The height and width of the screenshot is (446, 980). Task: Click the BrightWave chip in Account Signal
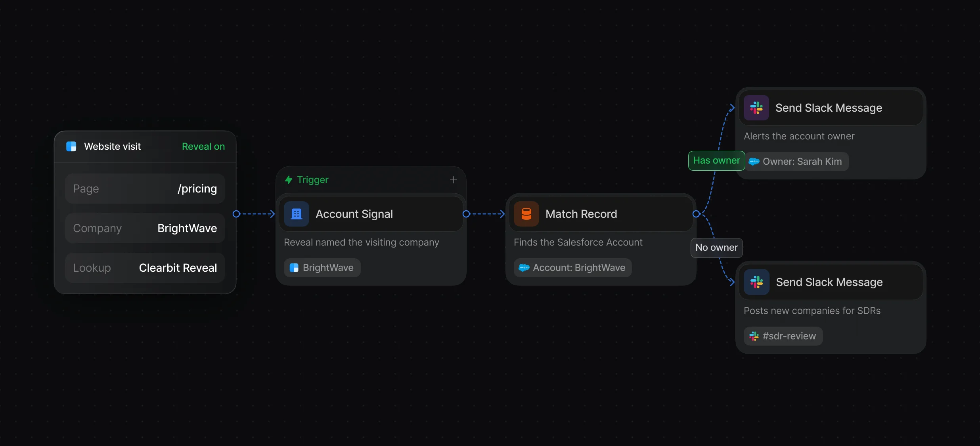[x=322, y=268]
